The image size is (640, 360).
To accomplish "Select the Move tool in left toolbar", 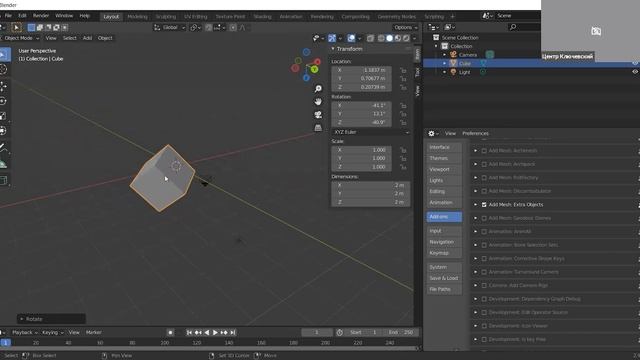I will 3,86.
